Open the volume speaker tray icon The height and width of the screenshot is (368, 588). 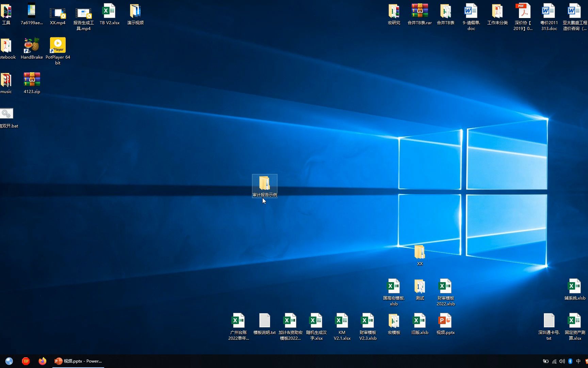[x=562, y=361]
